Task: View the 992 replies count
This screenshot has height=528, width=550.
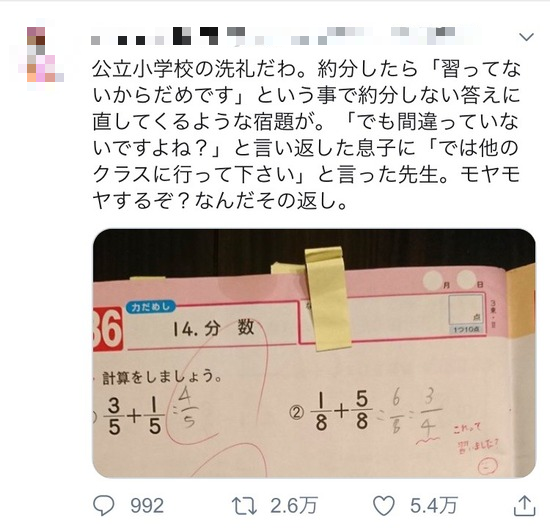Action: tap(147, 506)
